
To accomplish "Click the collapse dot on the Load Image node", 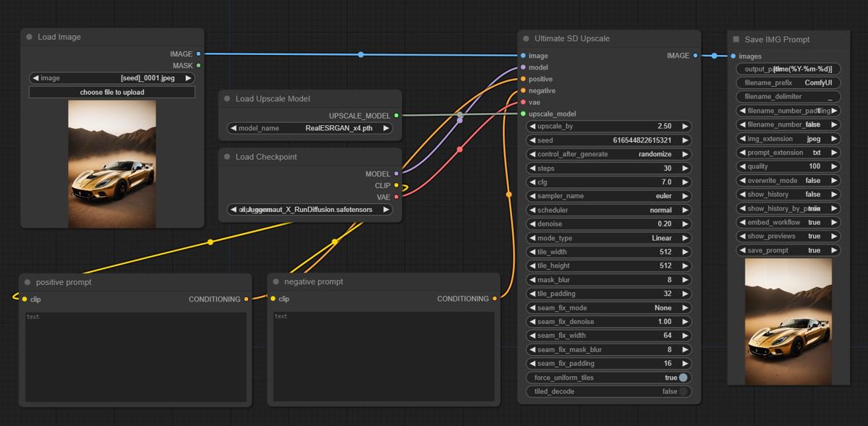I will (30, 37).
